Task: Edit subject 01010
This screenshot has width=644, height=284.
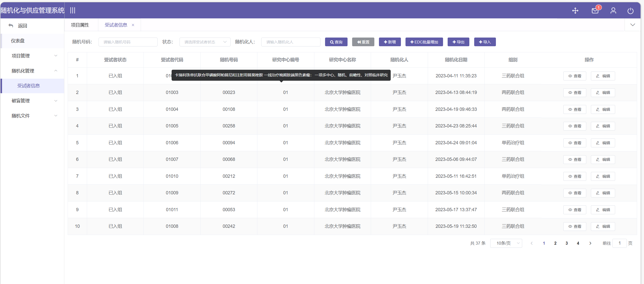Action: 603,176
